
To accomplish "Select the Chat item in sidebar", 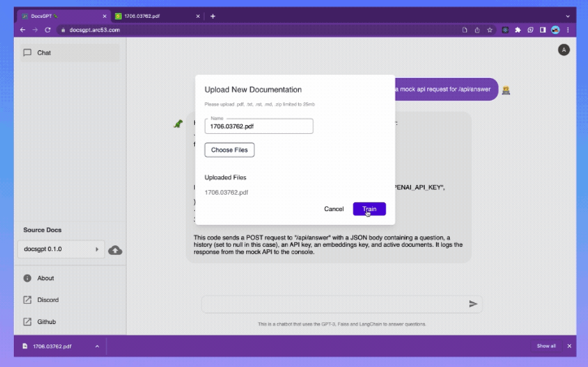I will 69,53.
